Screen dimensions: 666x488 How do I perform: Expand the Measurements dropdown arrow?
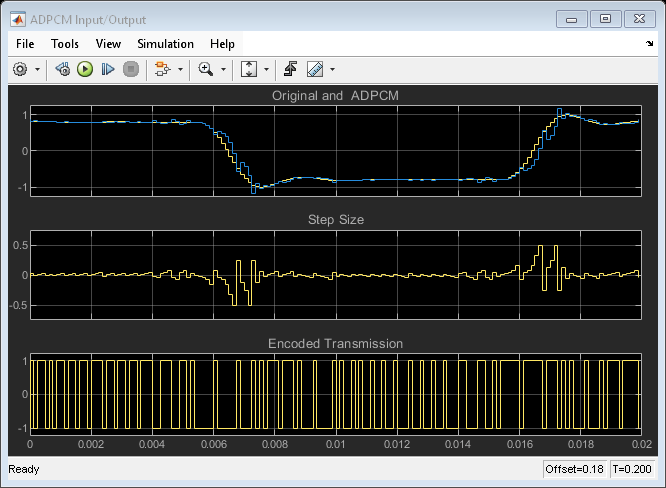(332, 70)
